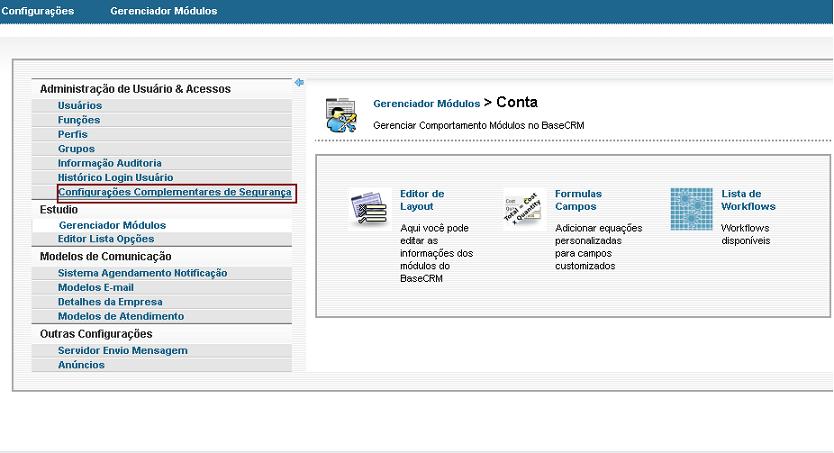Go to Funções in the sidebar
834x453 pixels.
coord(79,120)
